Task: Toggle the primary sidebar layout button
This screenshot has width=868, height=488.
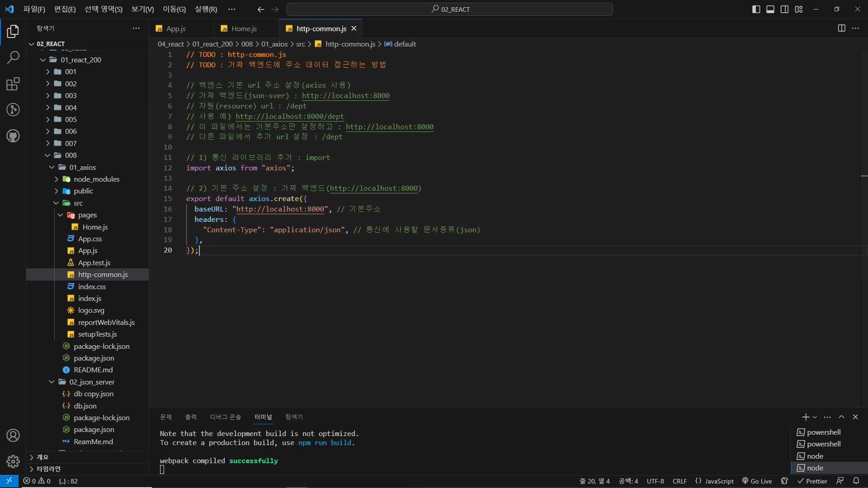Action: pyautogui.click(x=756, y=9)
